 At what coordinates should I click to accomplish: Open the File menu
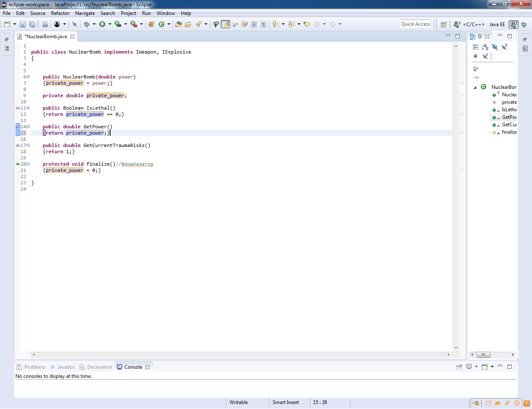tap(7, 13)
